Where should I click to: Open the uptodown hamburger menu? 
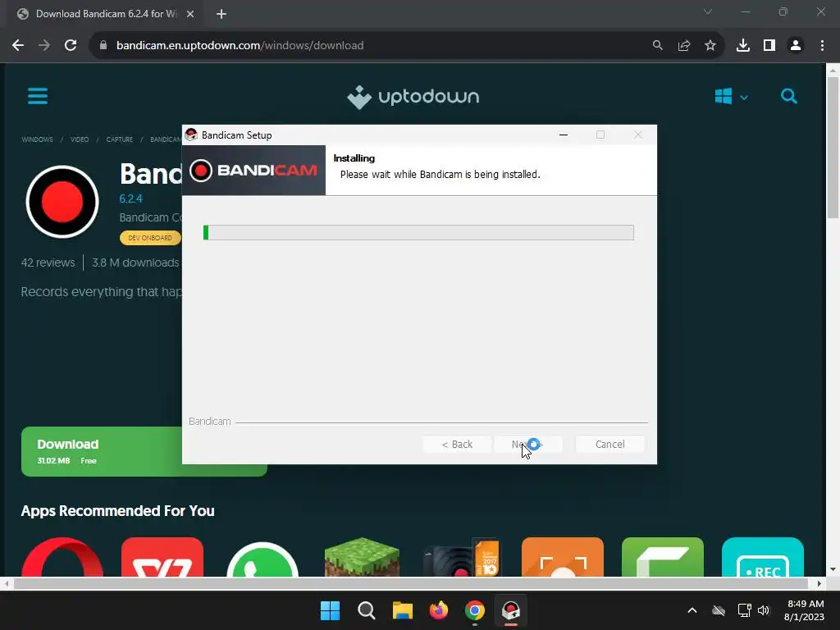pyautogui.click(x=38, y=97)
